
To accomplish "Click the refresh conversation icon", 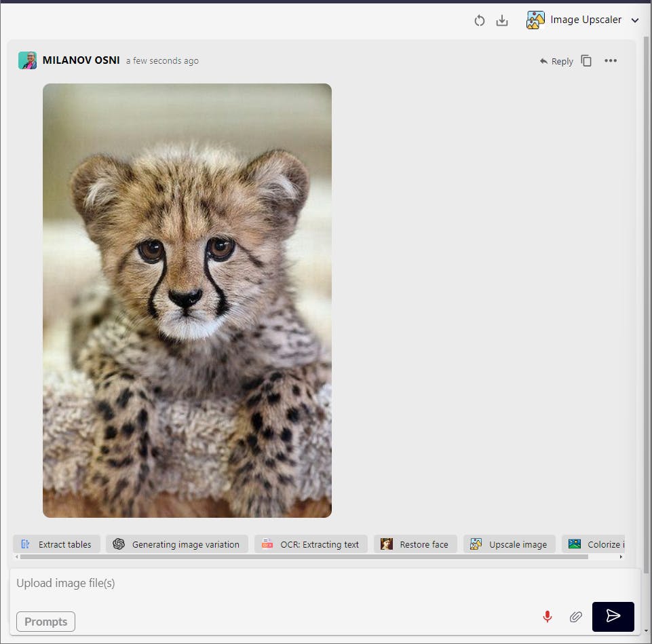I will [x=479, y=20].
